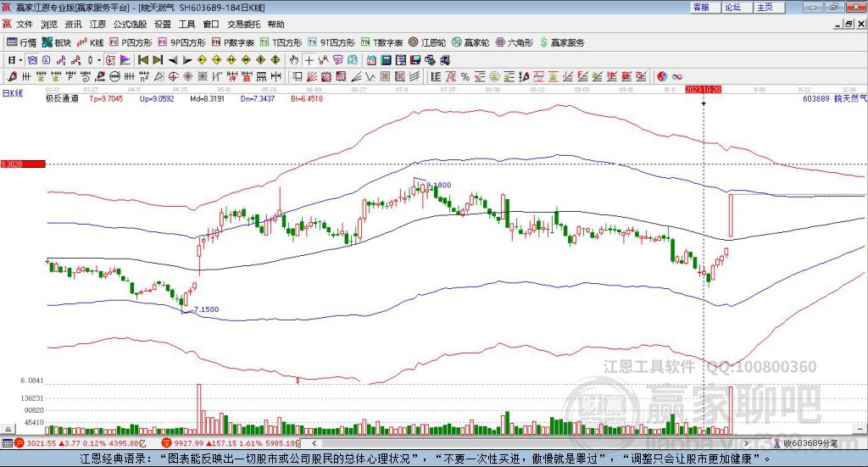Click the highlighted 2023-10-20 date marker

703,89
